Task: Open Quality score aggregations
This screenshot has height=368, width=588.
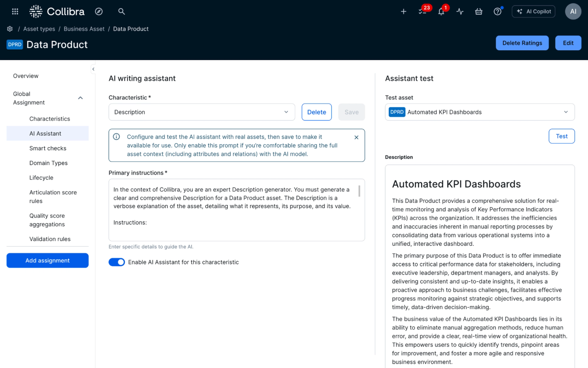Action: pyautogui.click(x=47, y=220)
